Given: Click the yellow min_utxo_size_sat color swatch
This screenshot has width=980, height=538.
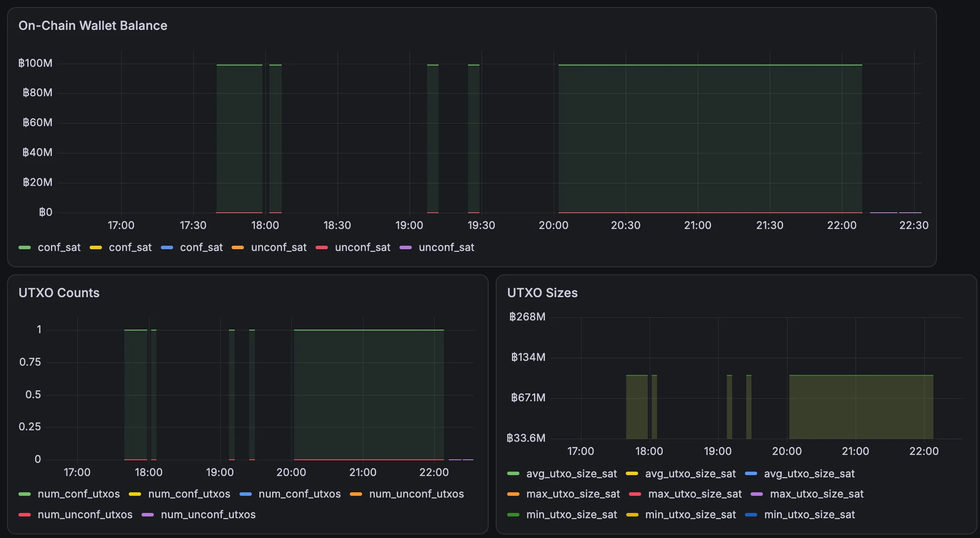Looking at the screenshot, I should point(632,515).
